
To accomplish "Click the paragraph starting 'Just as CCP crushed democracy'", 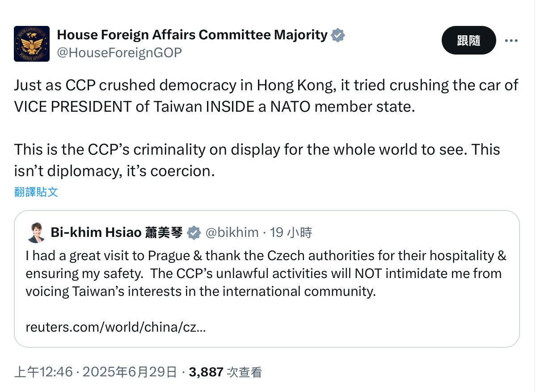I will [266, 85].
